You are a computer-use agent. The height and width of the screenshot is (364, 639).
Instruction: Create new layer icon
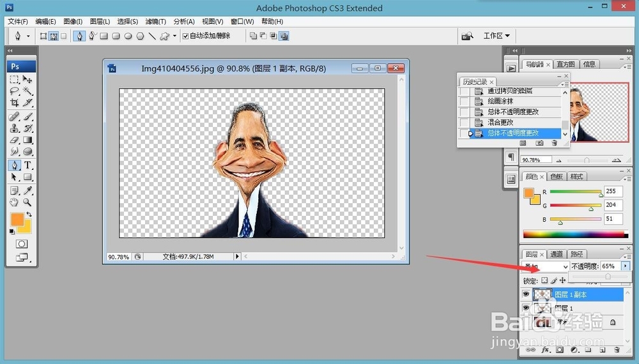603,350
